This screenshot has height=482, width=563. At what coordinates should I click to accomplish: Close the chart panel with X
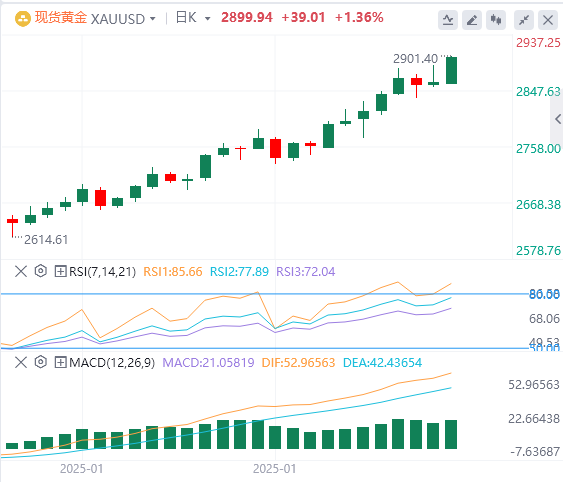pyautogui.click(x=548, y=20)
